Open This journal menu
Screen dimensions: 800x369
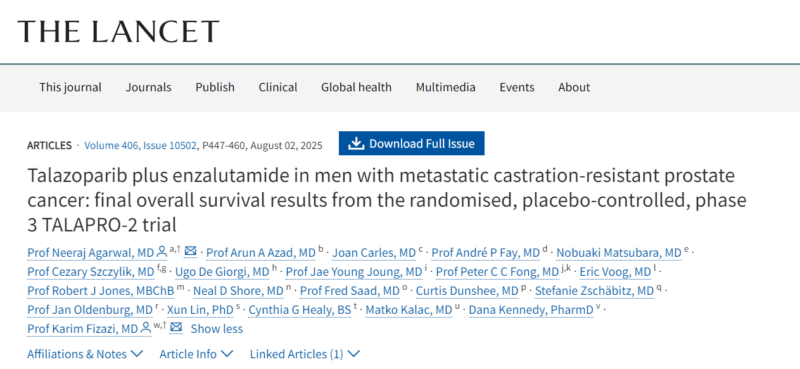70,87
